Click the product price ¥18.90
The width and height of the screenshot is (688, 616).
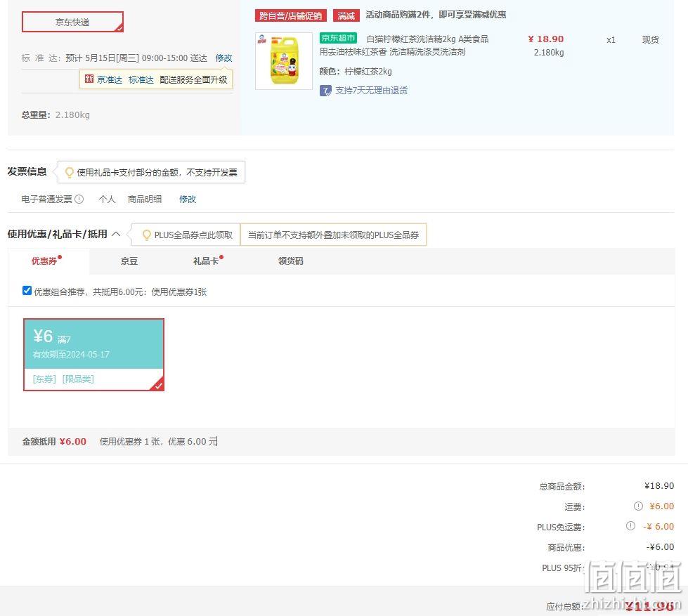546,39
